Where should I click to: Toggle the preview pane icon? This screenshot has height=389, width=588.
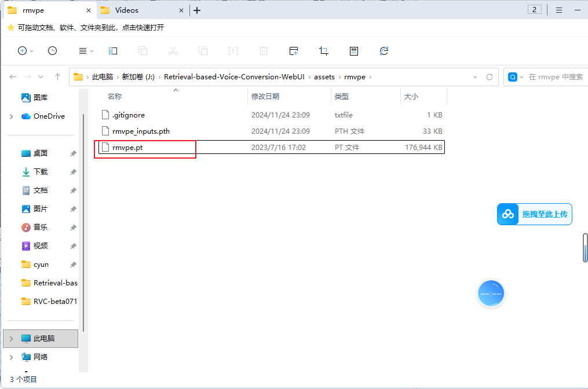tap(113, 50)
